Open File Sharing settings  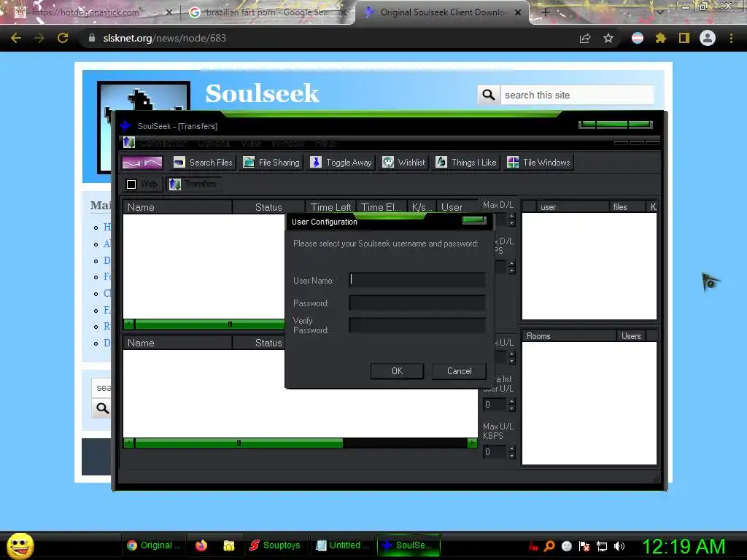(271, 163)
